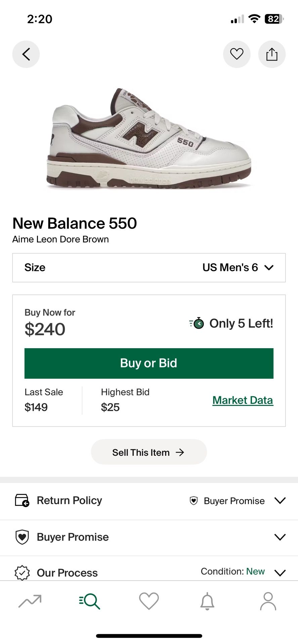
Task: View the New Balance 550 product photo
Action: (x=149, y=138)
